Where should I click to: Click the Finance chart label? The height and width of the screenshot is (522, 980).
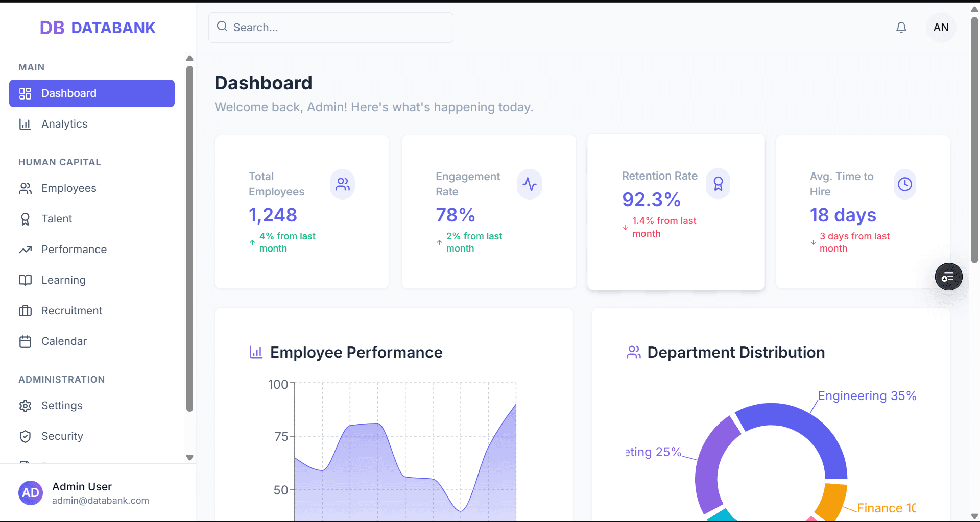click(887, 508)
